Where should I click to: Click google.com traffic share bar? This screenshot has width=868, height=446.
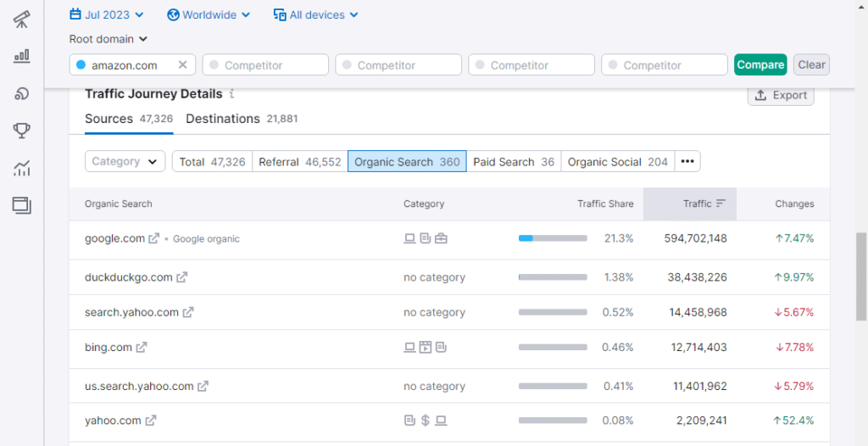(x=553, y=238)
